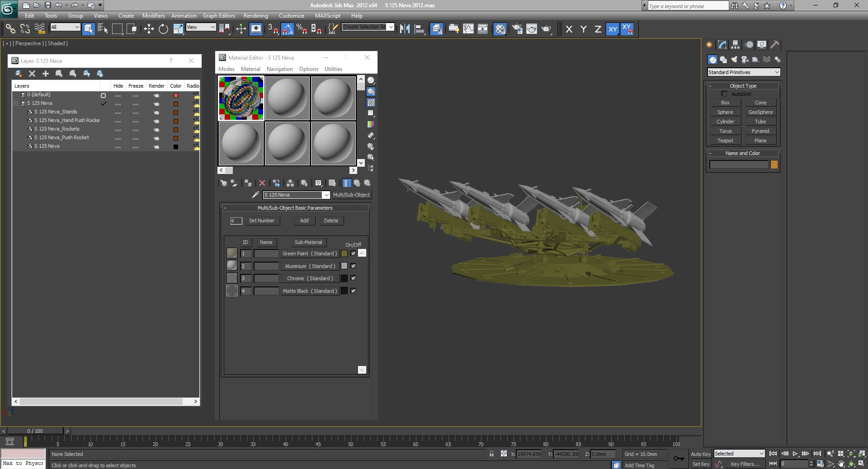Click create new layer plus icon

tap(45, 73)
